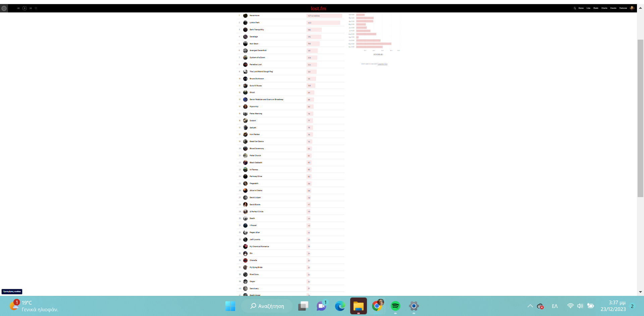Love the current track heart icon

(x=36, y=8)
